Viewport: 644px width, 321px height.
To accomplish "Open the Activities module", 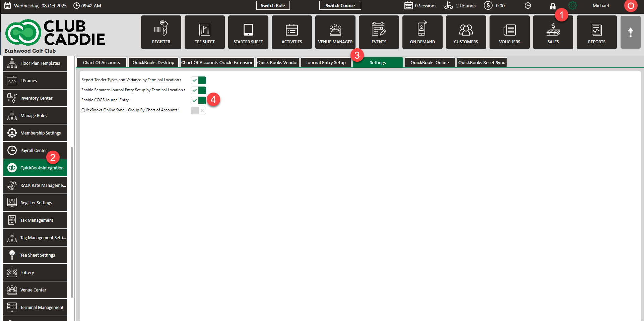I will (292, 32).
